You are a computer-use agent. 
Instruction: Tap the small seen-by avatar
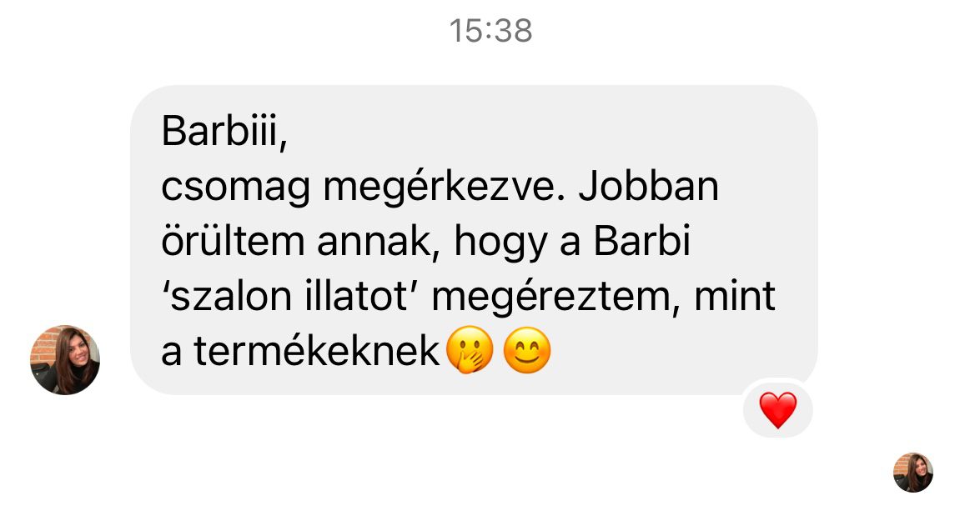click(x=913, y=473)
